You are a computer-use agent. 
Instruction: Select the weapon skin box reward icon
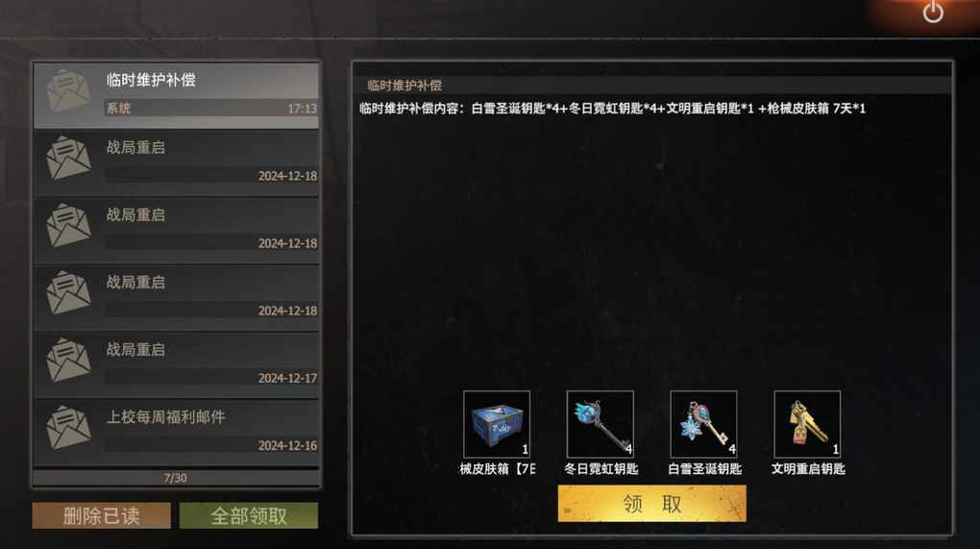[497, 425]
